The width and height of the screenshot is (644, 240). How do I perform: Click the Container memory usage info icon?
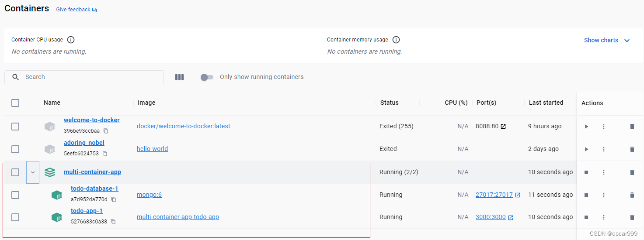(396, 40)
